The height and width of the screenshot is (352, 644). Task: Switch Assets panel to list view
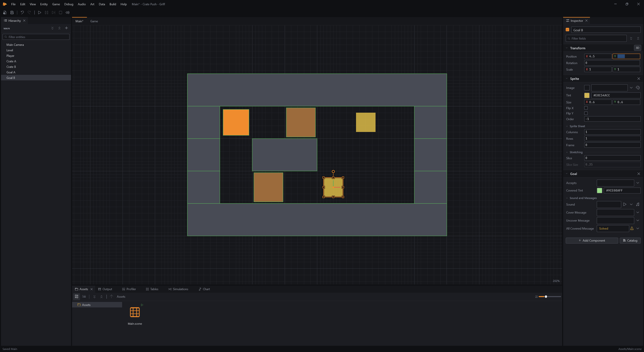(x=84, y=296)
